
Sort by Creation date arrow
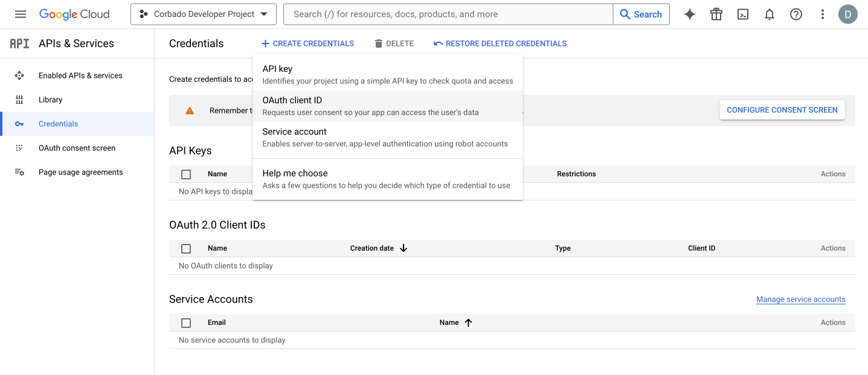point(403,248)
